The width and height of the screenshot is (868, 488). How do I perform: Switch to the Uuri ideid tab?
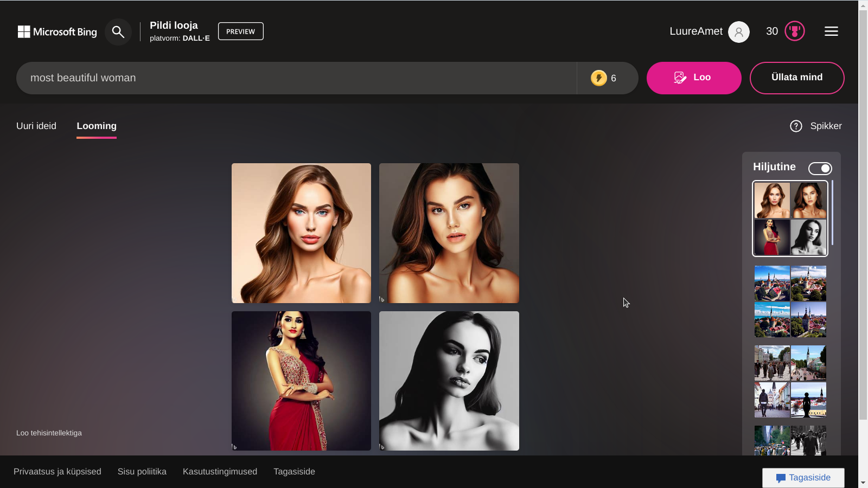tap(36, 126)
